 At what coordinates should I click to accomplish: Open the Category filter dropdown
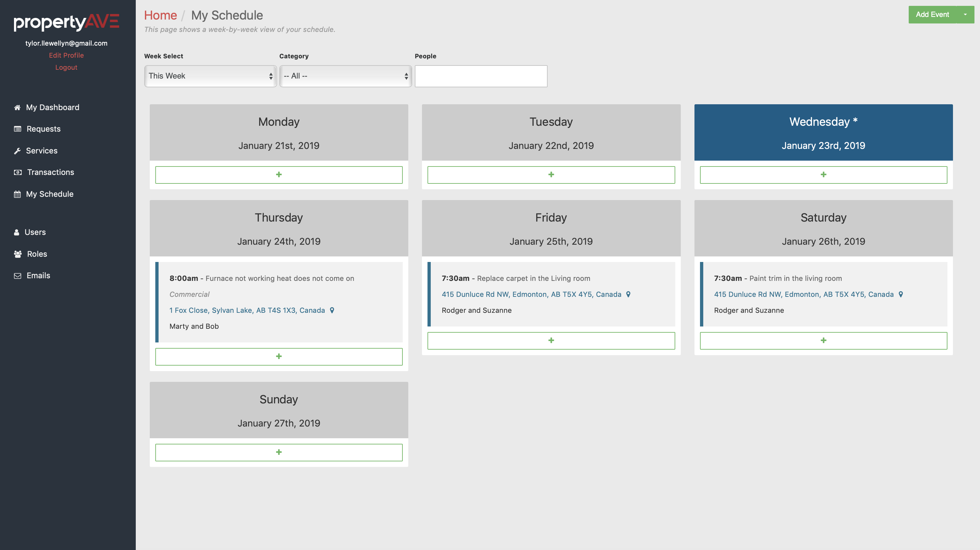pos(345,76)
